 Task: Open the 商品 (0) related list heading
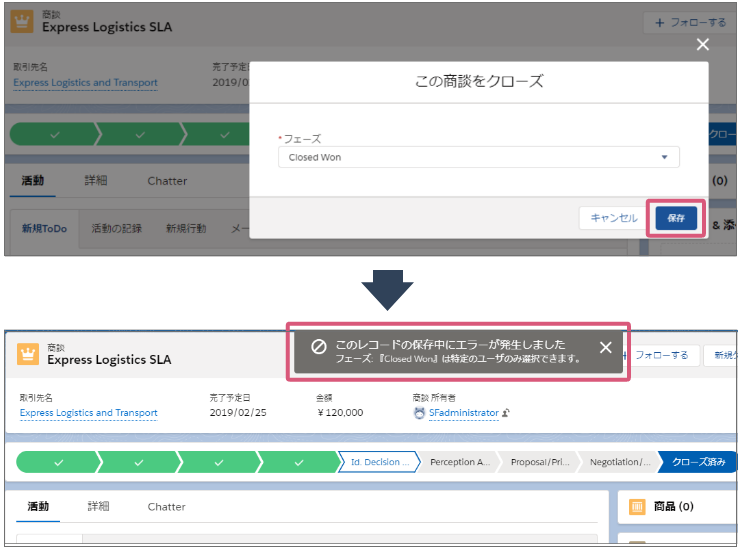[x=673, y=507]
